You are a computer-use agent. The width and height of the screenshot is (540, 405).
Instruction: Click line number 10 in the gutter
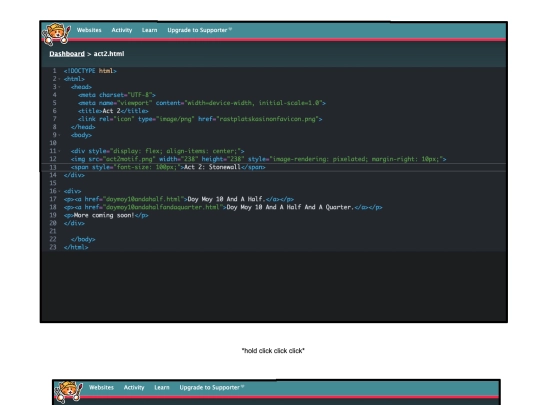(53, 143)
